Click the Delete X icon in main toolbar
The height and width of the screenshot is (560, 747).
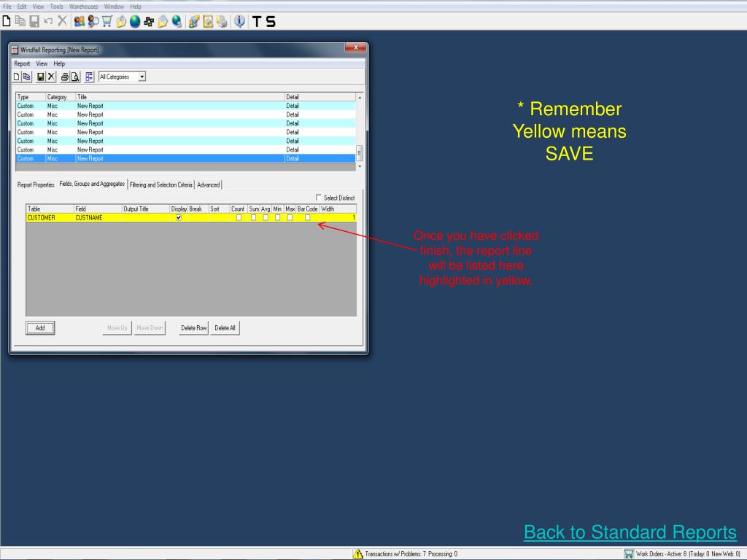62,21
